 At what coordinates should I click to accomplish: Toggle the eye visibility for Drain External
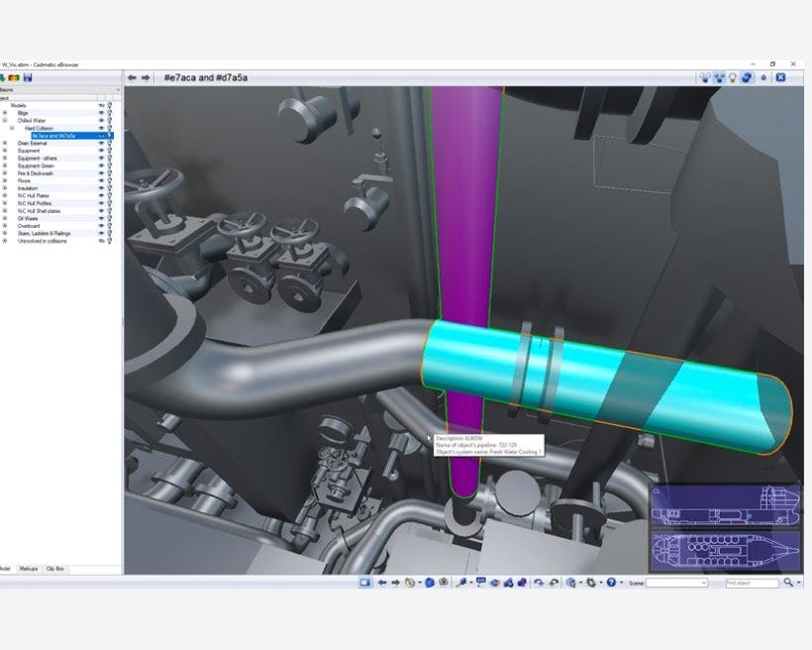pos(101,143)
